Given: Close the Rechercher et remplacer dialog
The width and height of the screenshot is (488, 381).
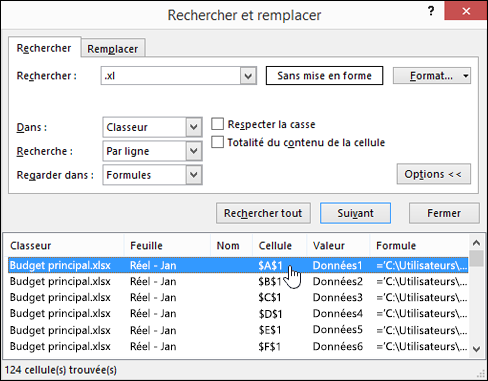Looking at the screenshot, I should tap(466, 11).
